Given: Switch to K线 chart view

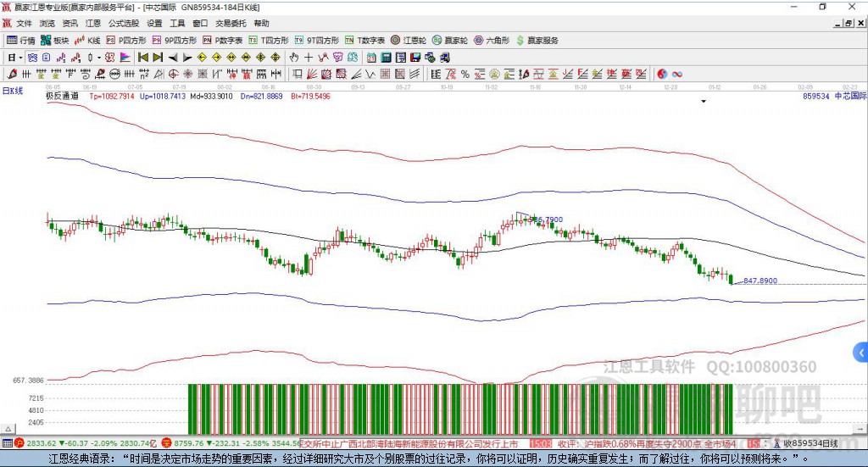Looking at the screenshot, I should [x=88, y=40].
